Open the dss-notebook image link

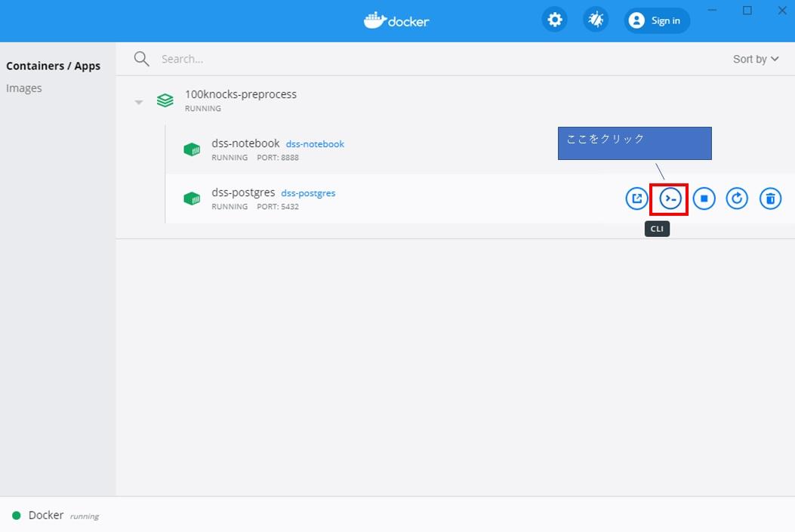pos(315,144)
